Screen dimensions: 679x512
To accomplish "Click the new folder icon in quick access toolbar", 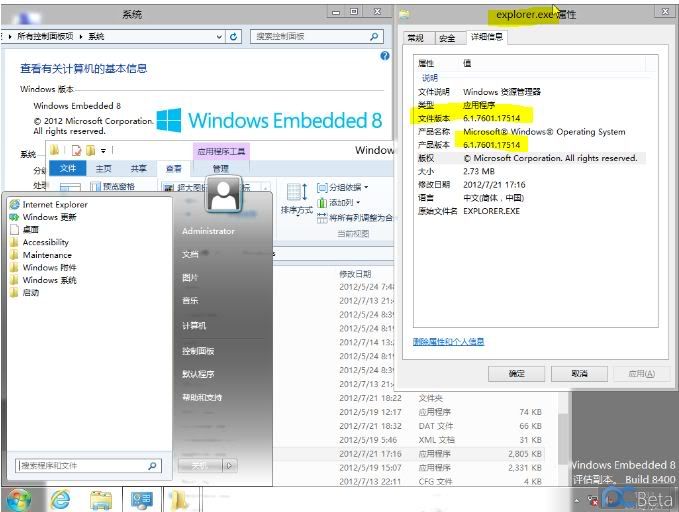I will (x=90, y=150).
